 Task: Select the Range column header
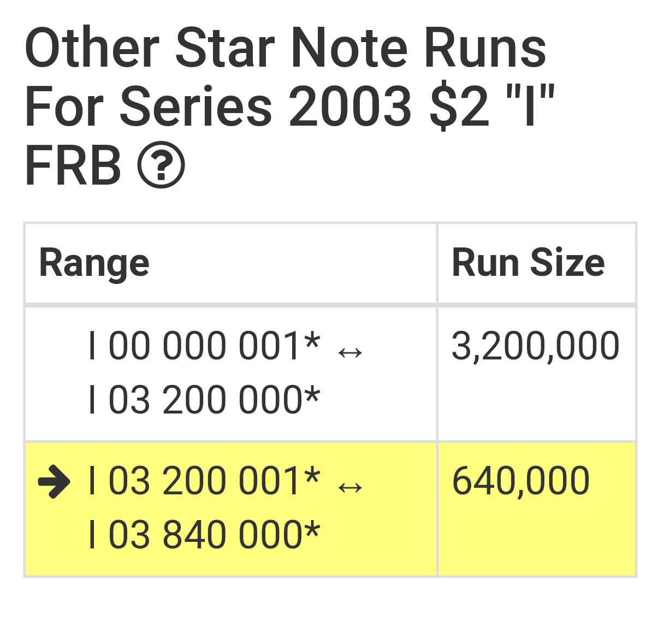(231, 263)
